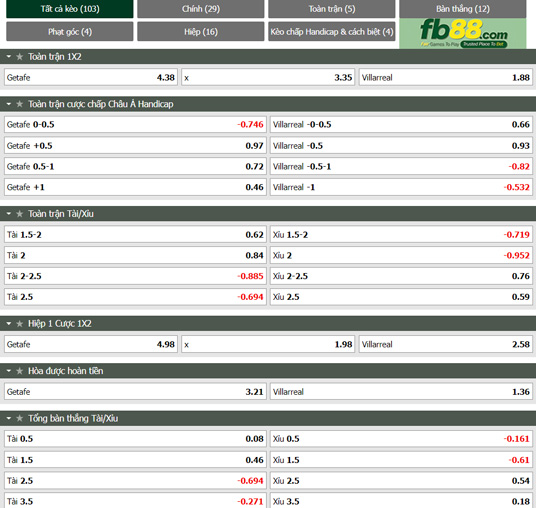Choose Xỉu 2-2.5 odds 0.76

[401, 276]
